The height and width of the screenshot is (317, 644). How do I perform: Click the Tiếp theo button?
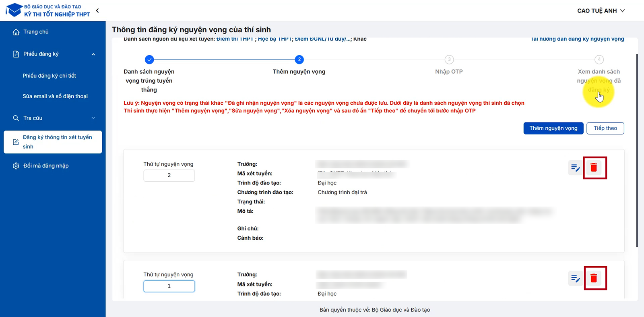605,128
